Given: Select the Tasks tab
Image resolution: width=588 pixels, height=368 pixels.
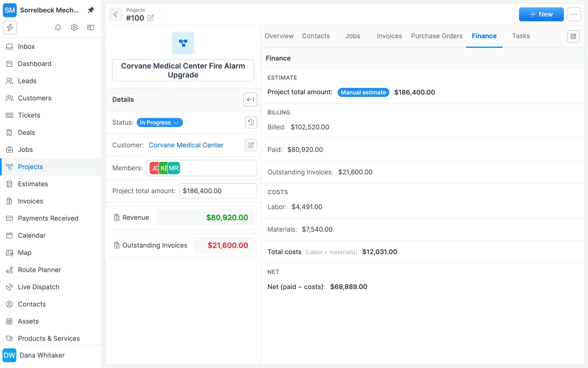Looking at the screenshot, I should point(521,36).
